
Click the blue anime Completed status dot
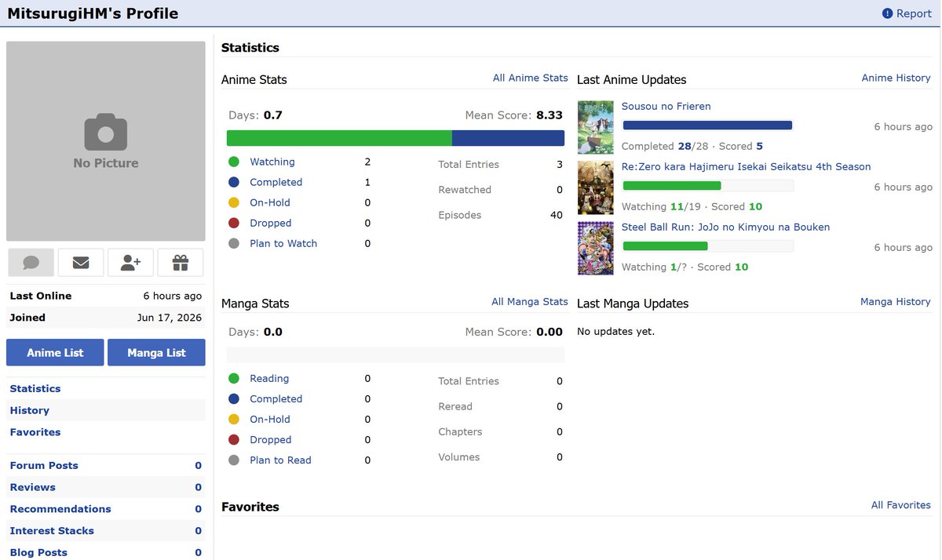click(x=233, y=182)
